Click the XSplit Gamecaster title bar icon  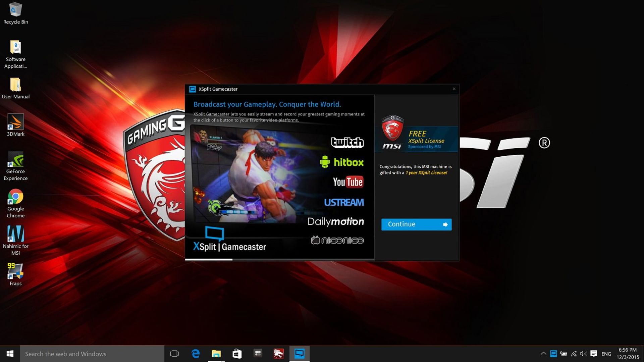point(193,89)
